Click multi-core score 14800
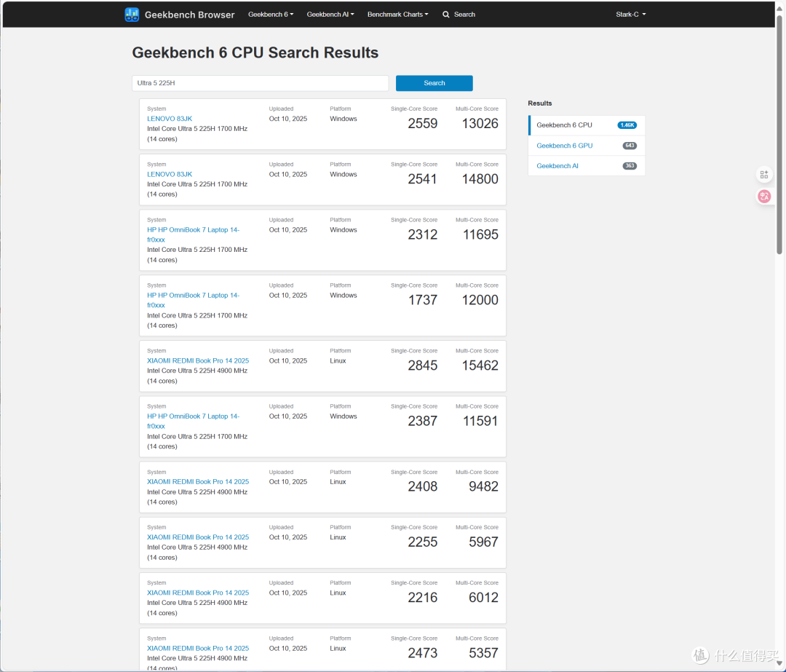The width and height of the screenshot is (786, 672). (x=480, y=179)
